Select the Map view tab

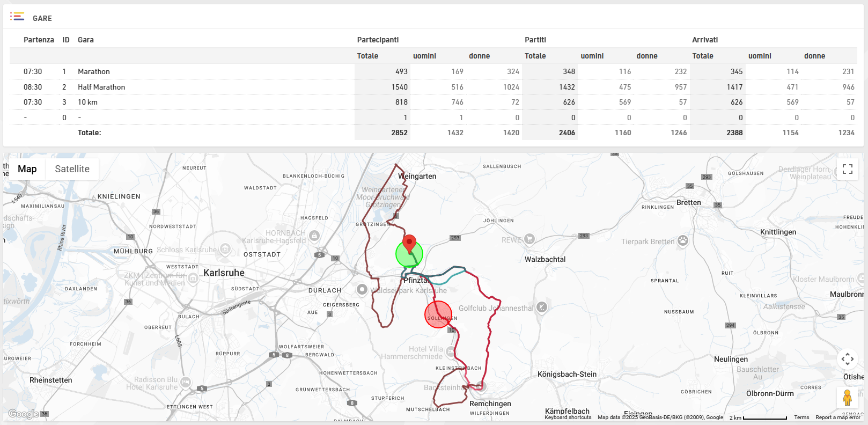click(27, 169)
